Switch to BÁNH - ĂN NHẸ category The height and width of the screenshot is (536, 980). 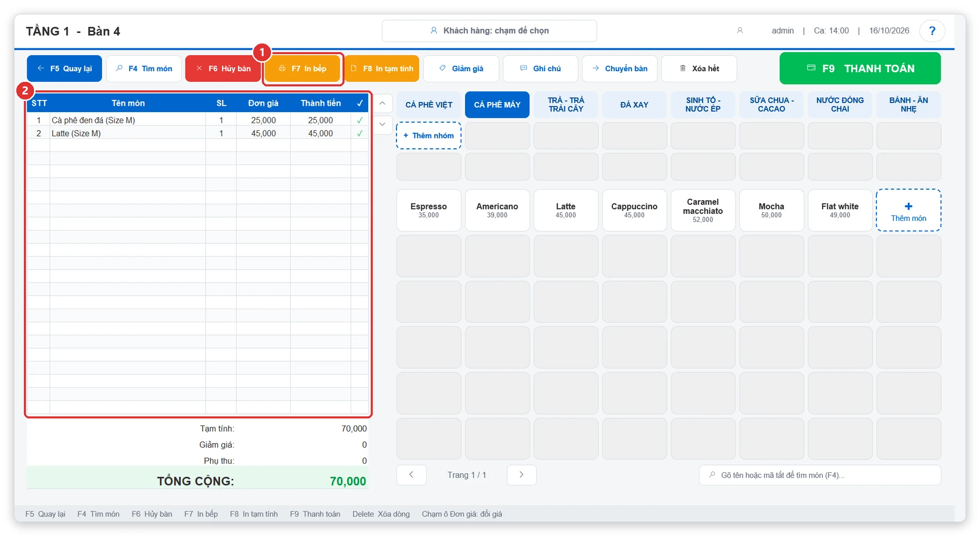(908, 105)
